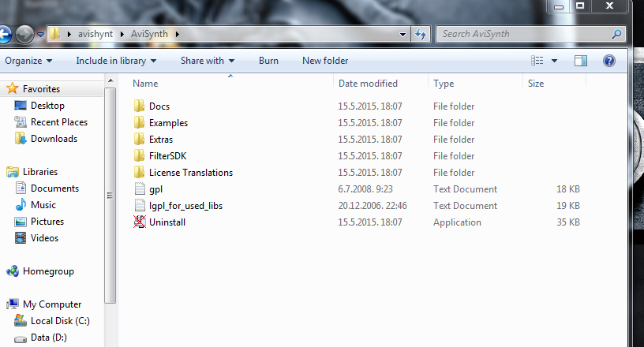Screen dimensions: 644x347
Task: Open the Organize menu
Action: coord(28,61)
